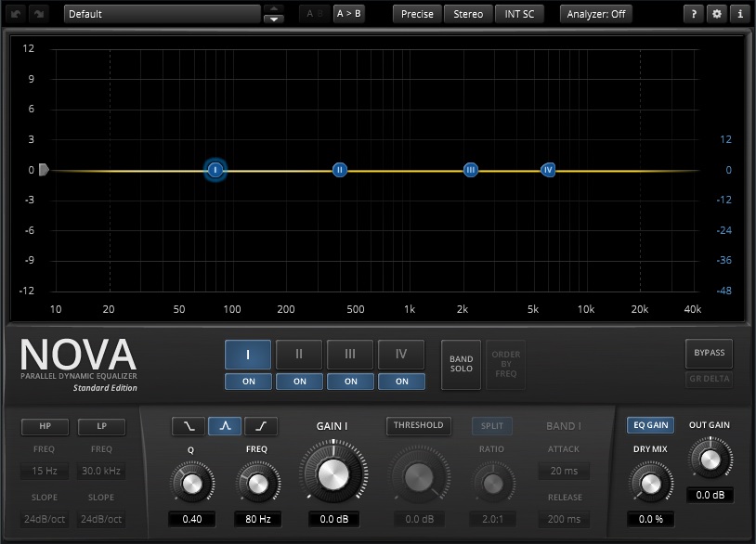
Task: Select previous preset with up arrow
Action: pos(274,8)
